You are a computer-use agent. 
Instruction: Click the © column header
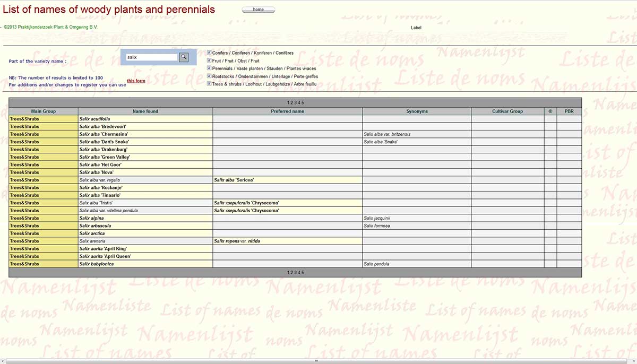point(550,111)
